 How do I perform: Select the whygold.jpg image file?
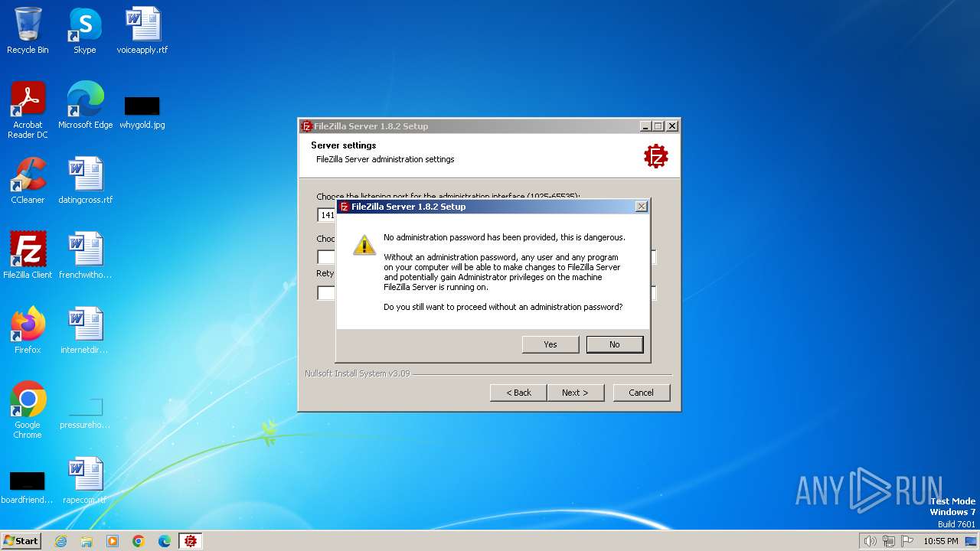tap(142, 112)
